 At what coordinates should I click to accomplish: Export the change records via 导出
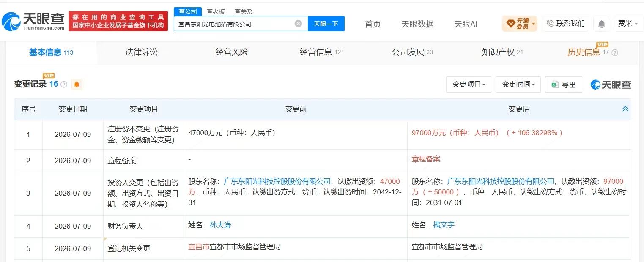tap(564, 85)
